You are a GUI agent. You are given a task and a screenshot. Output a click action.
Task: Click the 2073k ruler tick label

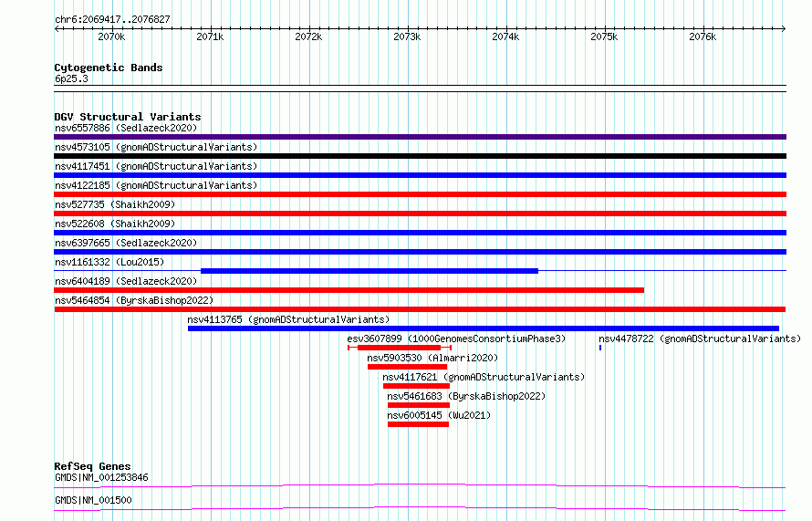(407, 36)
